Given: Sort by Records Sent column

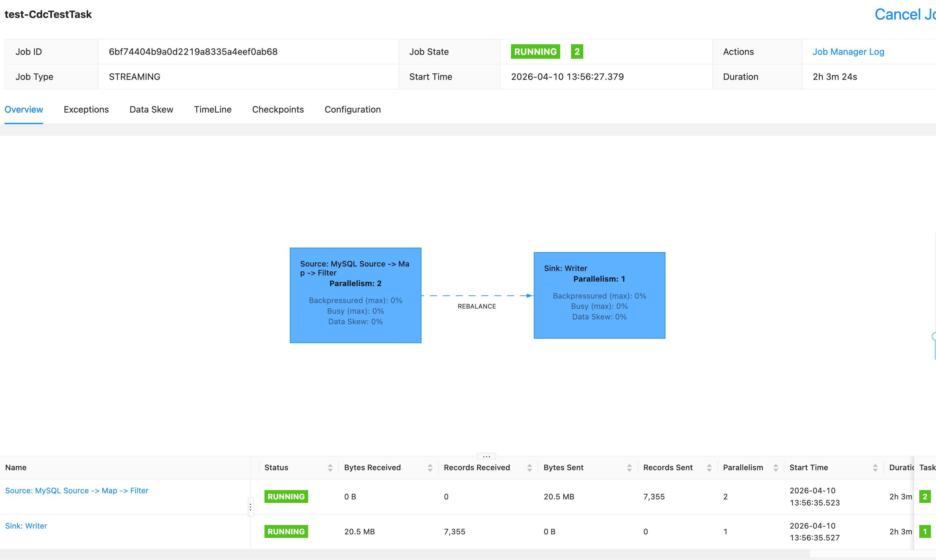Looking at the screenshot, I should point(709,468).
